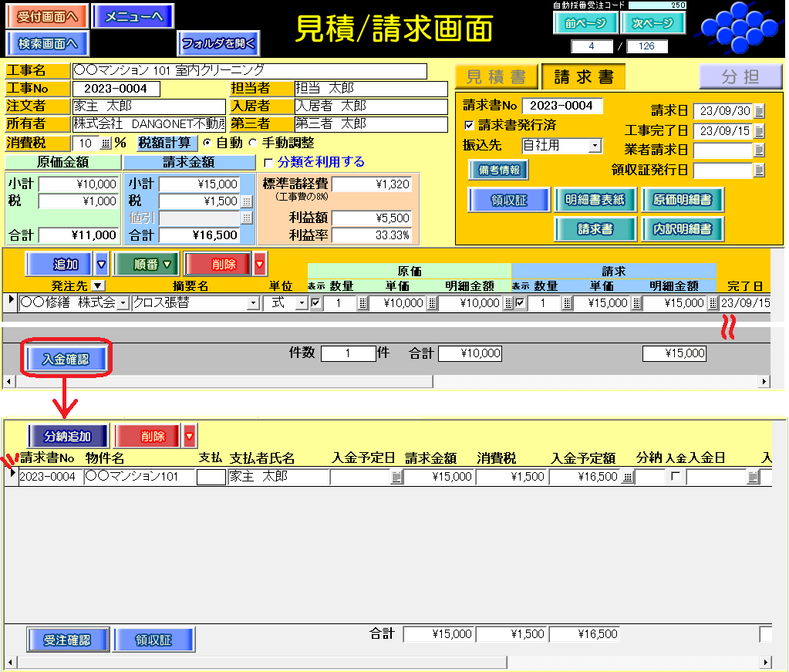Screen dimensions: 789x672
Task: Click the 入金確認 button
Action: pos(66,359)
